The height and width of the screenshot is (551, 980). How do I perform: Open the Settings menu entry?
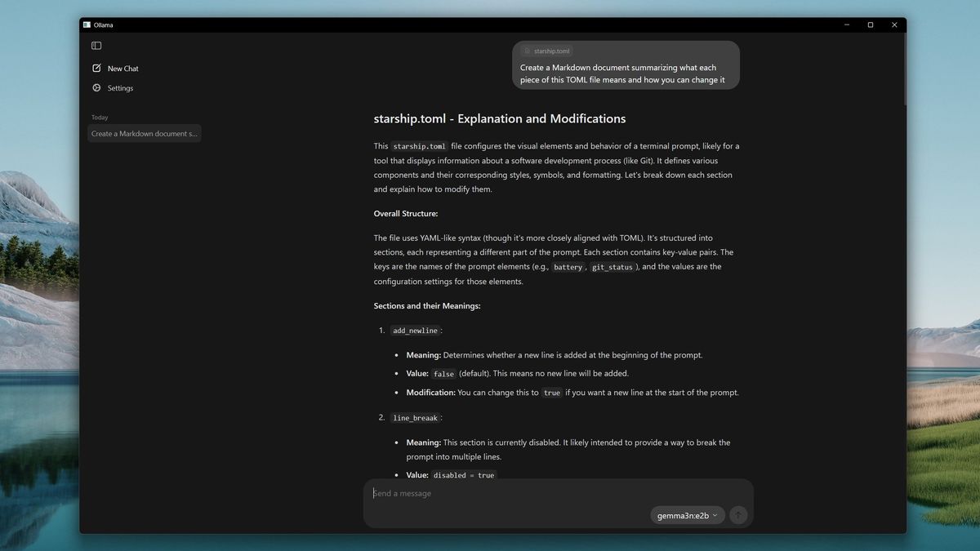120,88
